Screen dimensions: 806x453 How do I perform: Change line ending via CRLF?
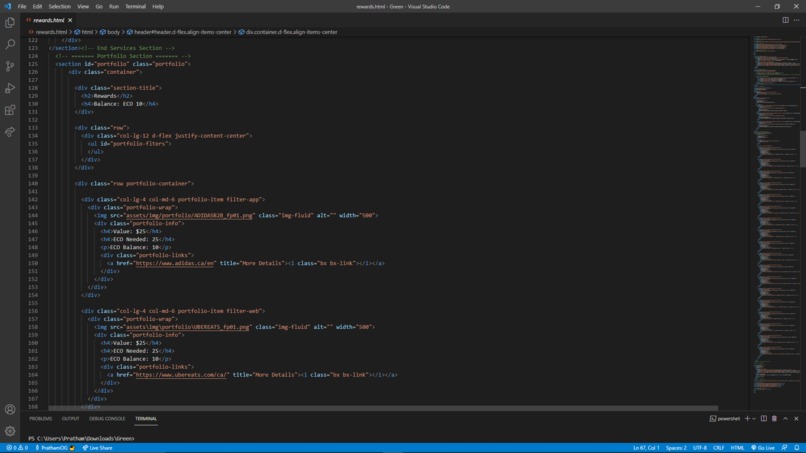[x=719, y=448]
